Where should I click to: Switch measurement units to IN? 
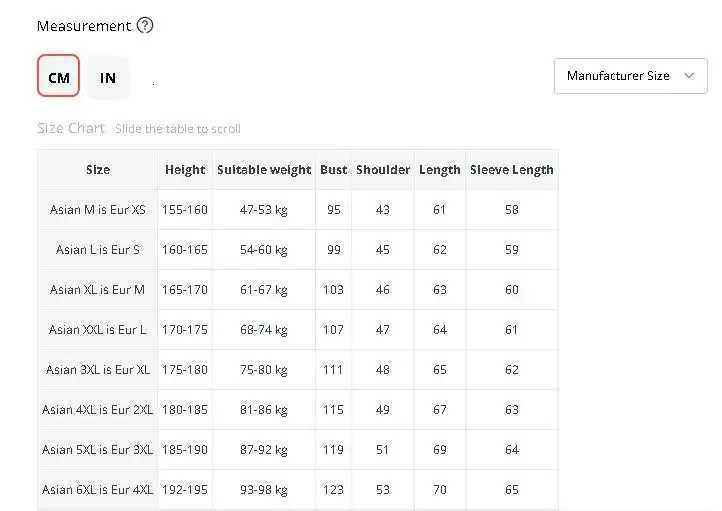point(108,76)
